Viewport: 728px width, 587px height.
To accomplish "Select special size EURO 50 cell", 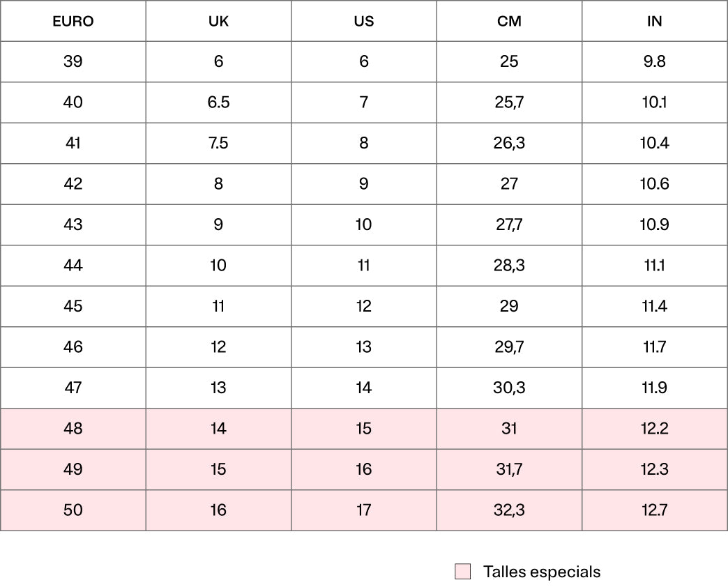I will (73, 510).
